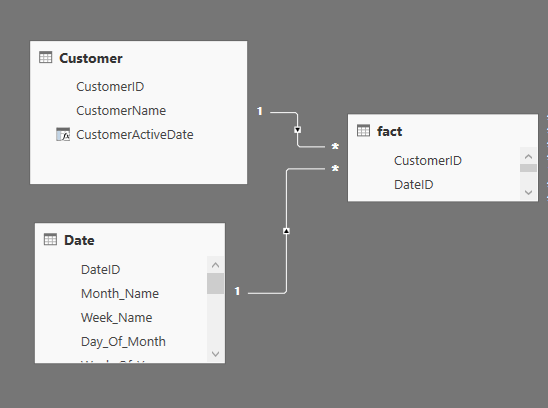Click the upper '*' marker beside fact table
This screenshot has height=408, width=548.
[335, 147]
